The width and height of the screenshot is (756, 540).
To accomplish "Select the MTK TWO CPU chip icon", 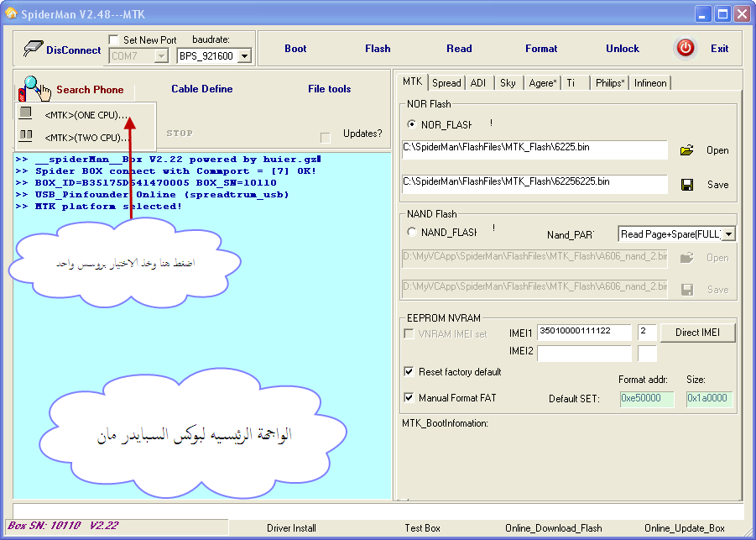I will click(26, 136).
